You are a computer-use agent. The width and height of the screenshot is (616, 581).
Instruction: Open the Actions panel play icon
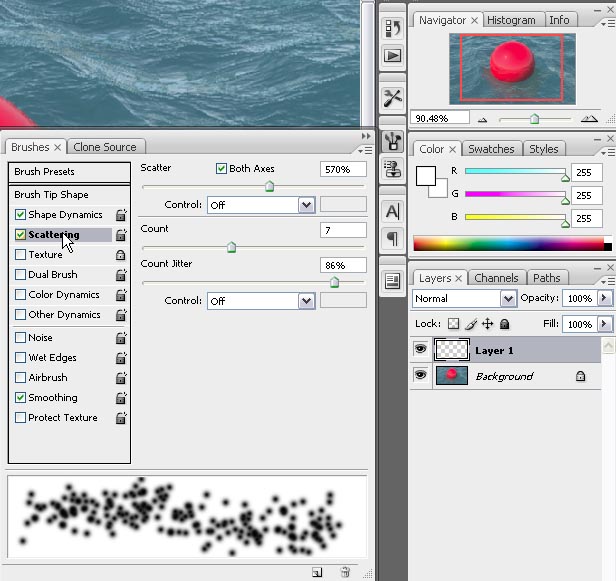[x=392, y=56]
